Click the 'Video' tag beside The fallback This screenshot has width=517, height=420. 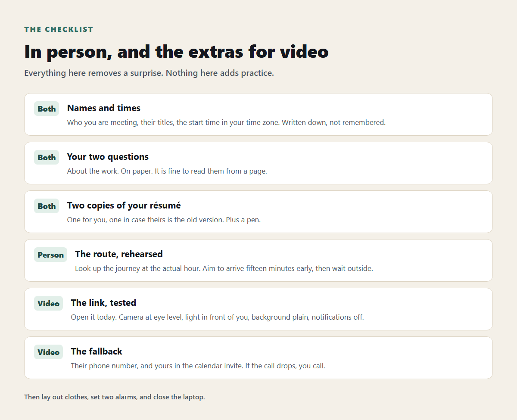pos(48,352)
